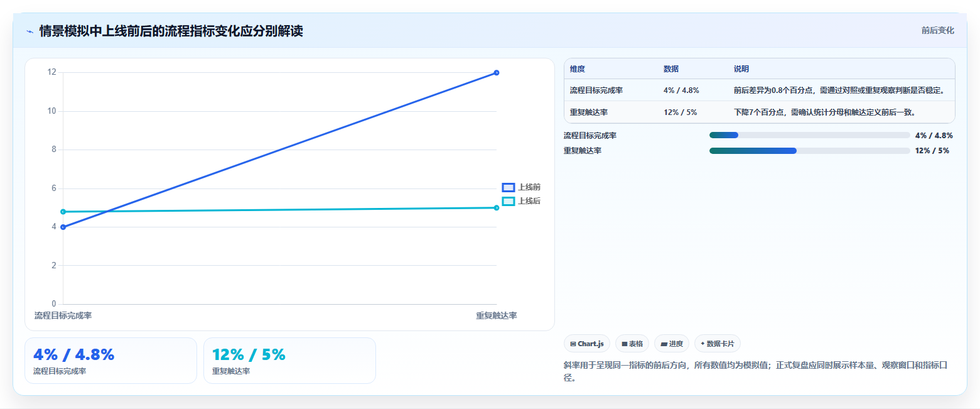Click the 前后变化 label in header
The height and width of the screenshot is (409, 980).
[x=937, y=31]
